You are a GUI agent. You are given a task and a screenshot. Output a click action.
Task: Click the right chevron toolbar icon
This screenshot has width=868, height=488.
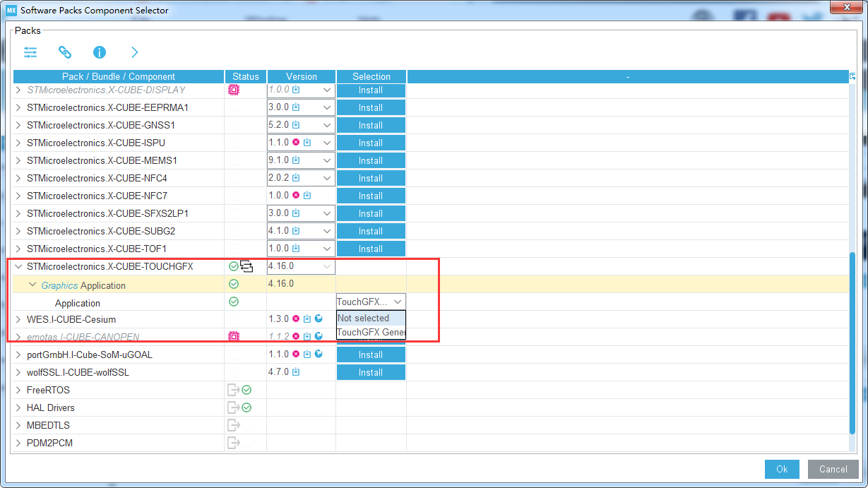click(x=134, y=52)
